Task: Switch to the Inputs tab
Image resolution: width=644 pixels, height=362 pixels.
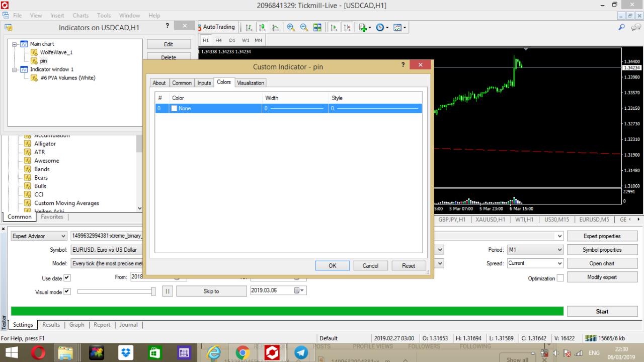Action: [204, 83]
